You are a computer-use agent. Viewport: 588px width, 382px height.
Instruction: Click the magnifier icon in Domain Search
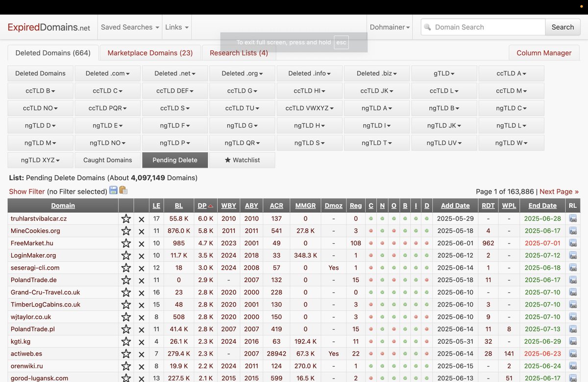428,27
